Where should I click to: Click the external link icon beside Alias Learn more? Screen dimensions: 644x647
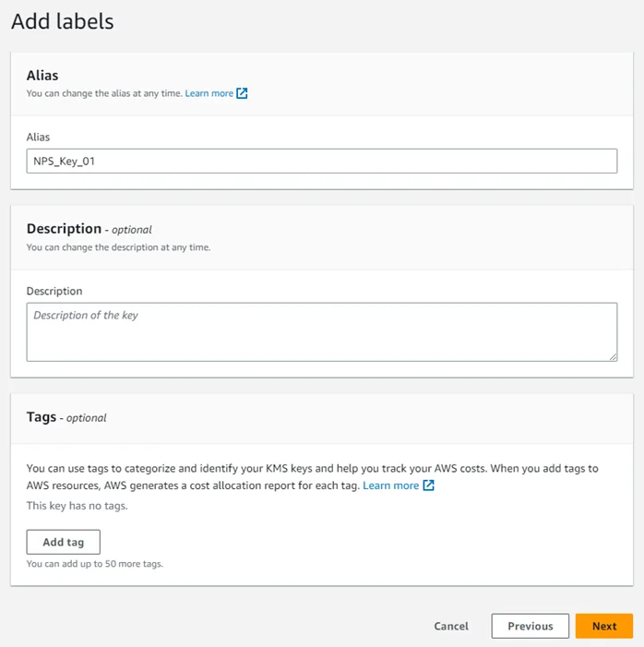coord(242,93)
